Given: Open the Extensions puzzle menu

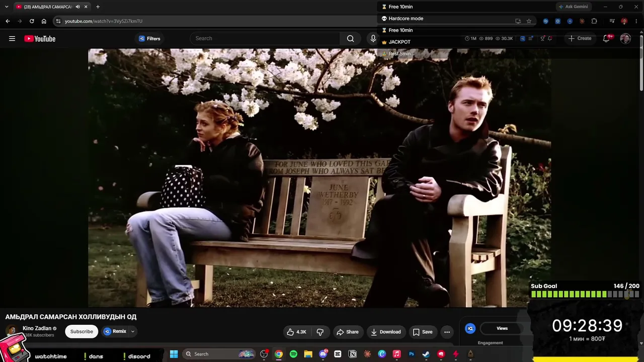Looking at the screenshot, I should [x=594, y=21].
